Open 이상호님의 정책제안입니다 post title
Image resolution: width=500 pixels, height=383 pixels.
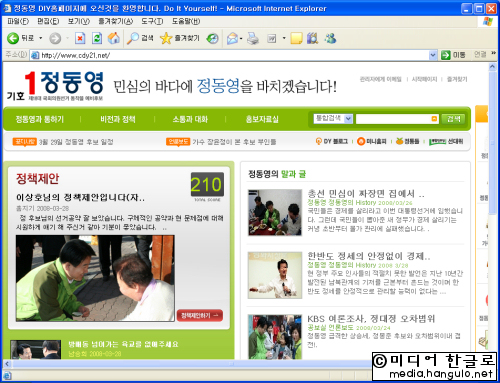coord(80,197)
